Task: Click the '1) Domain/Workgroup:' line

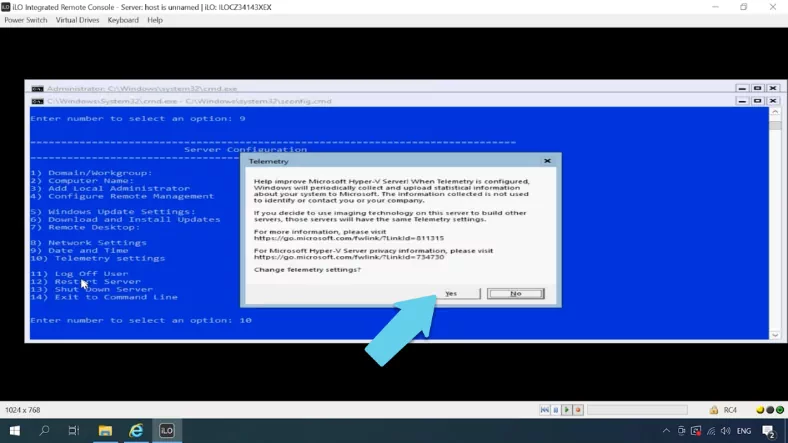Action: [91, 173]
